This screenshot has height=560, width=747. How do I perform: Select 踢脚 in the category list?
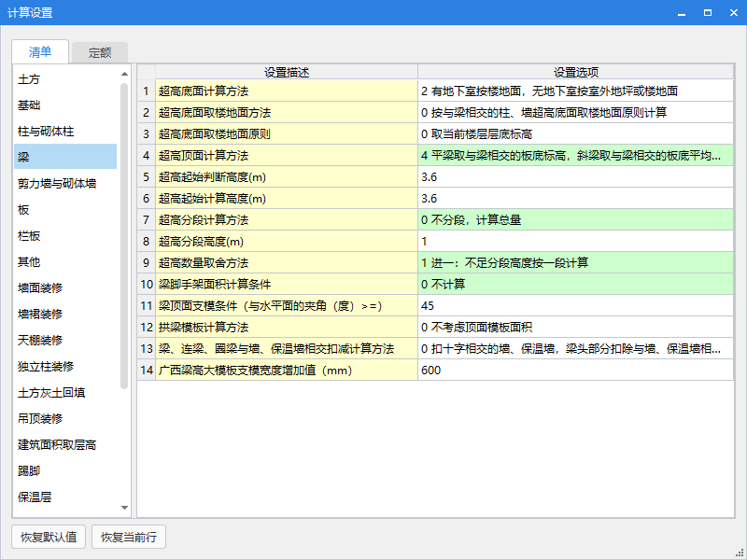(65, 471)
